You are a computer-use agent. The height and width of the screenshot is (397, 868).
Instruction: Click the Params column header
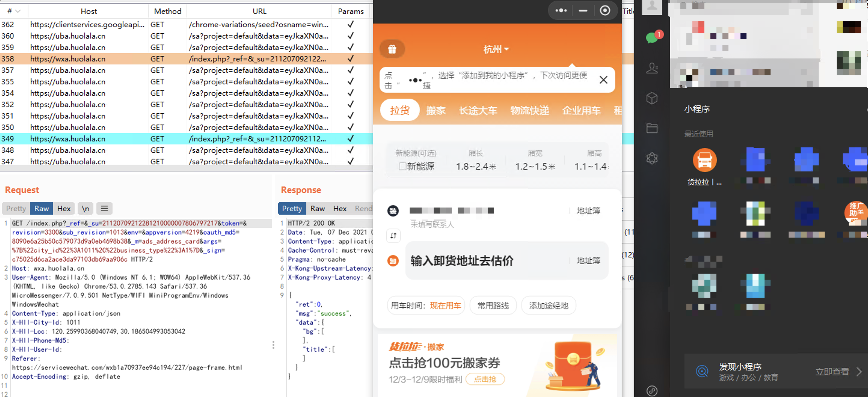350,11
